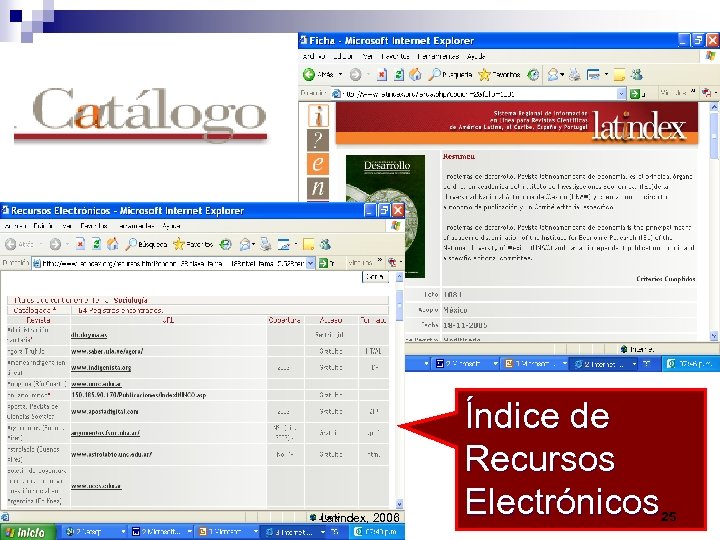Click the 'i' info icon in Latindex sidebar

coord(318,115)
